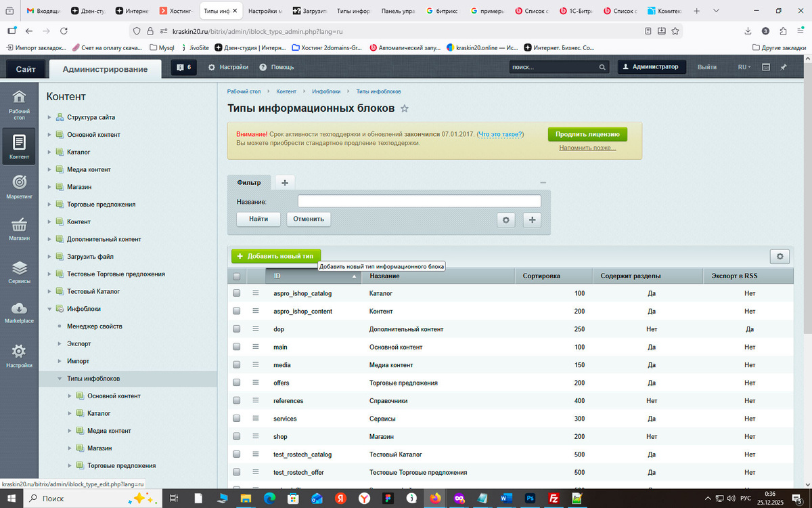This screenshot has width=812, height=508.
Task: Expand Основной контент node under Контент
Action: pyautogui.click(x=49, y=135)
